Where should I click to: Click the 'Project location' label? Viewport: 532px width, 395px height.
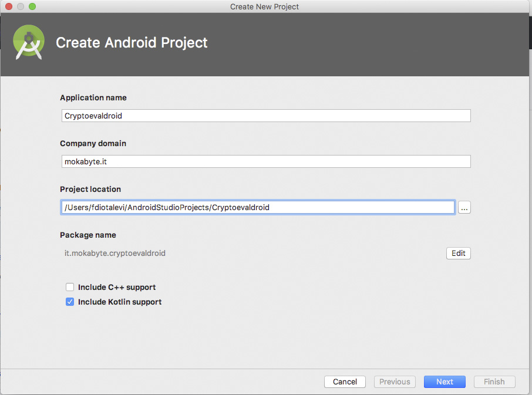click(x=90, y=189)
